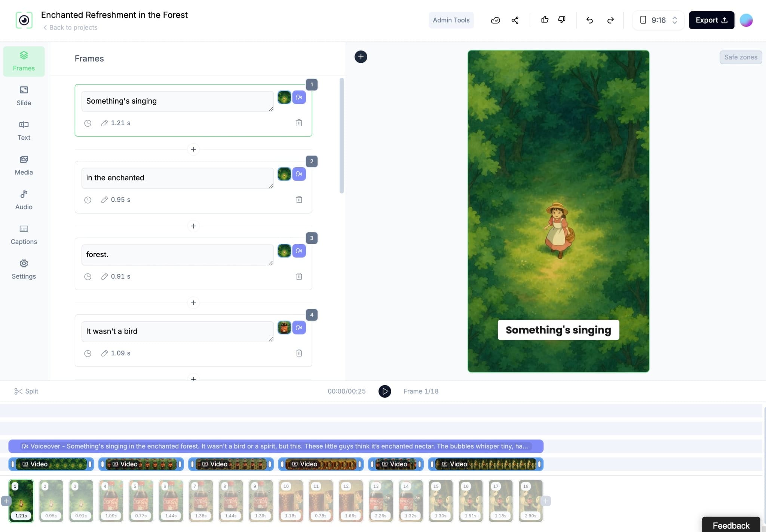The height and width of the screenshot is (532, 766).
Task: Click the cloud save status icon
Action: point(495,20)
